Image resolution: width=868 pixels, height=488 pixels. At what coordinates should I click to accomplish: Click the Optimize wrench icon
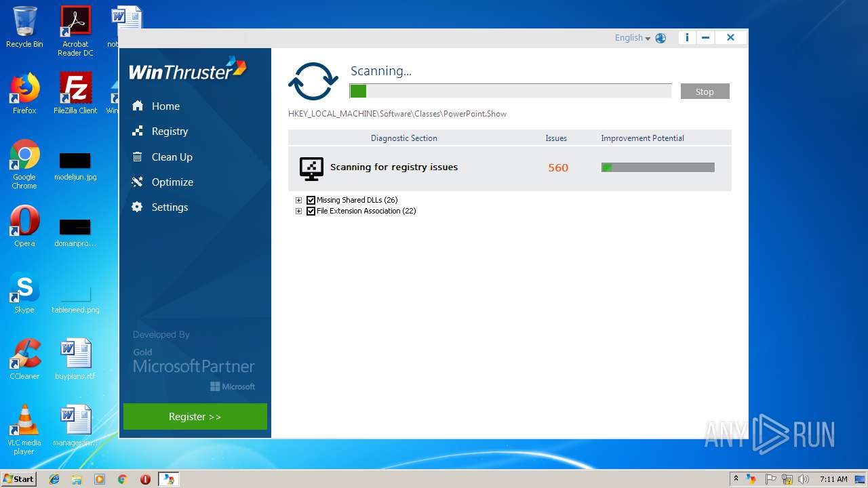point(138,182)
